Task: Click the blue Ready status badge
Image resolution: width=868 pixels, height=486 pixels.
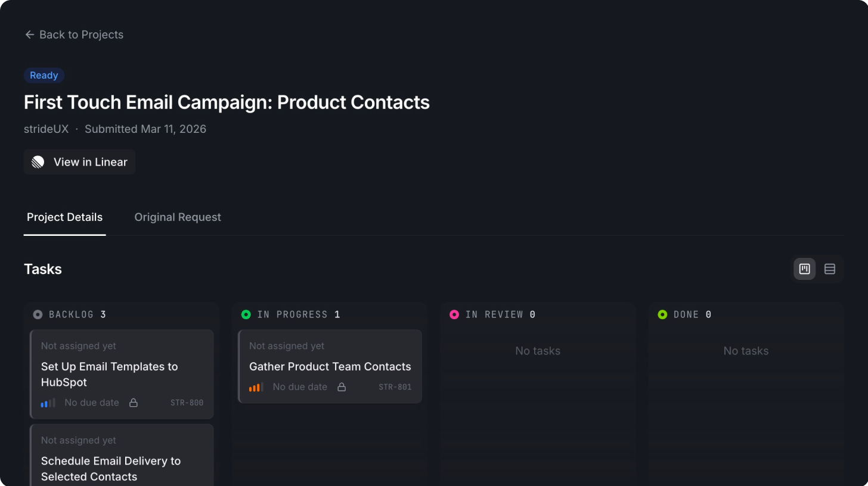Action: [x=44, y=75]
